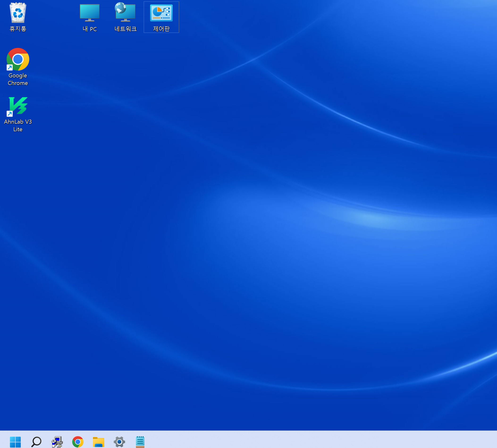Open Notepad from the taskbar

point(140,442)
